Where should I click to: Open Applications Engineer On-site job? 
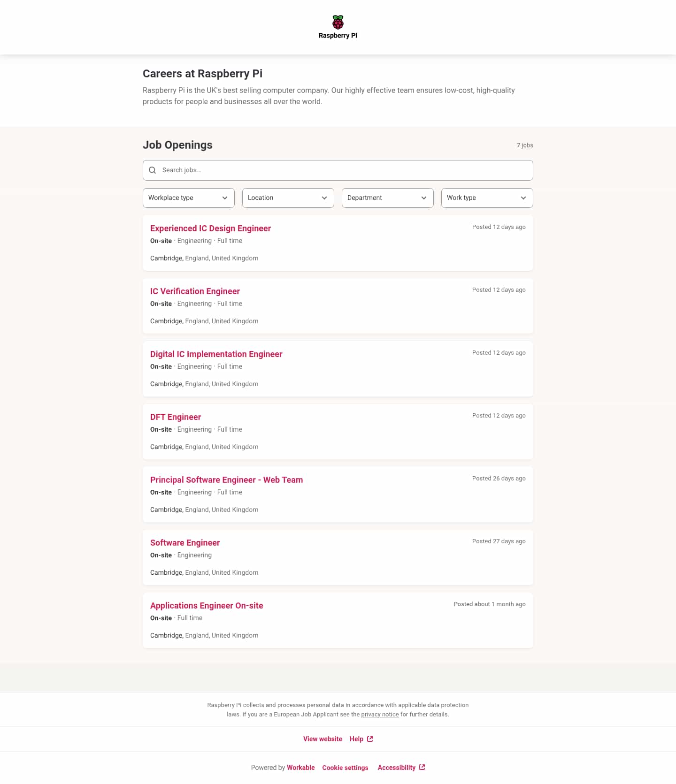[207, 606]
